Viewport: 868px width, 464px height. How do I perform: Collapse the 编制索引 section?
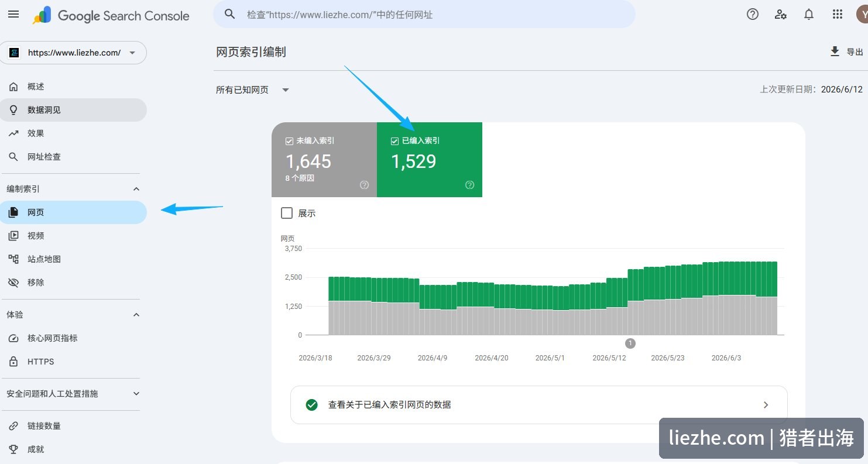[136, 189]
